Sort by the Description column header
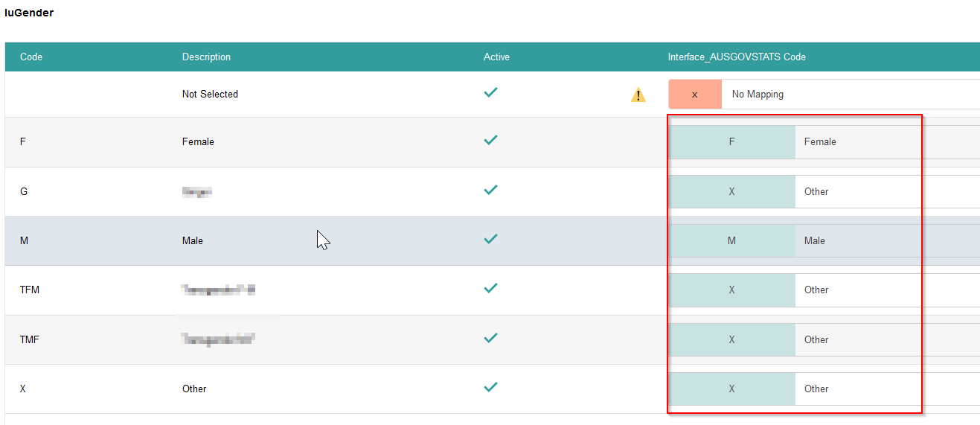Image resolution: width=980 pixels, height=425 pixels. (x=206, y=57)
